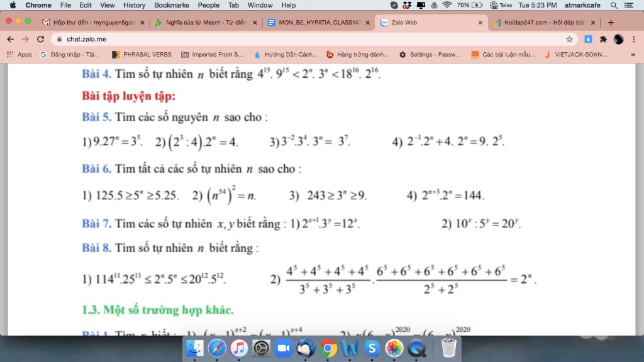Open the Đăng nhập - Tài... bookmark
Screen dimensions: 644x362
[70, 55]
